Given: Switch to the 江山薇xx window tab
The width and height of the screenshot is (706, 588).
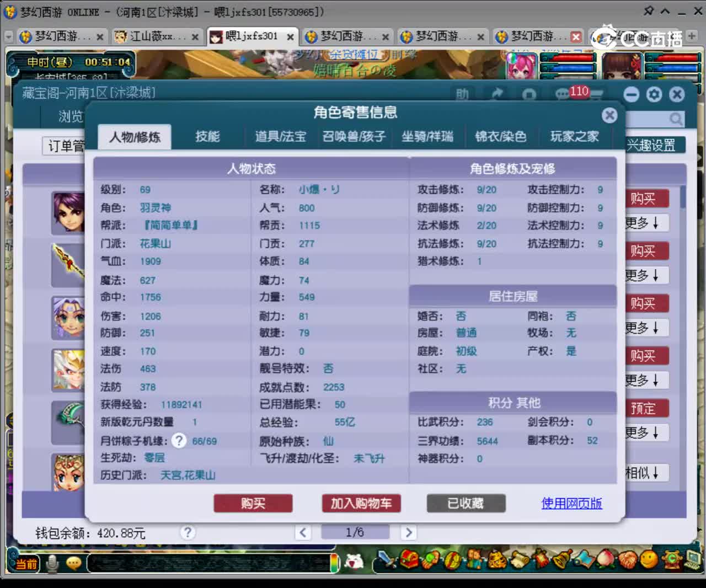Looking at the screenshot, I should click(157, 37).
